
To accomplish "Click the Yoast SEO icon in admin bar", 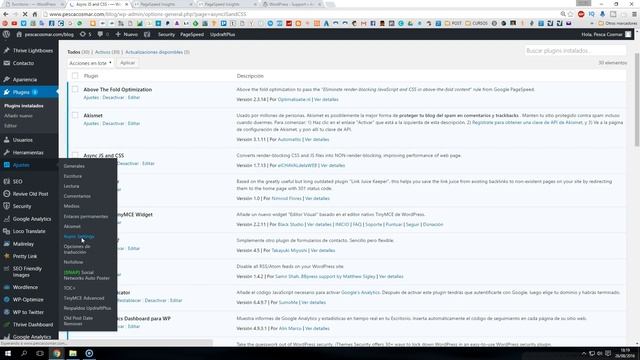I will coord(147,34).
